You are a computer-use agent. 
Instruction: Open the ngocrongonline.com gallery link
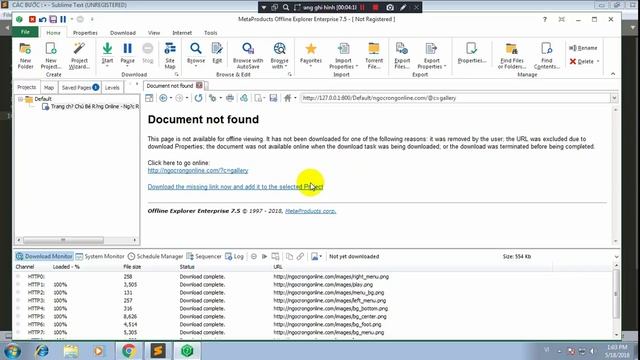click(198, 171)
